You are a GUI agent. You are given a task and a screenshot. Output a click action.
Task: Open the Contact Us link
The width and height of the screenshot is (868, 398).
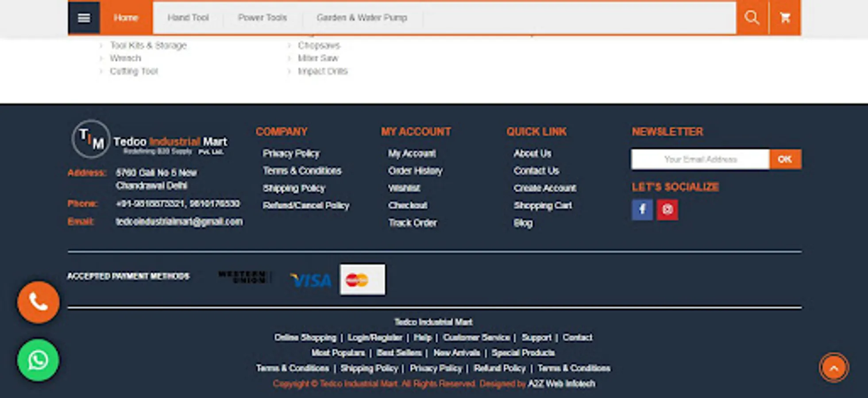tap(536, 171)
